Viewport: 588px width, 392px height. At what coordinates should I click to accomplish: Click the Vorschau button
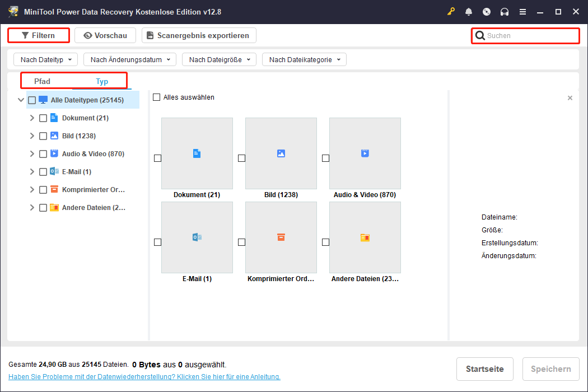(x=105, y=35)
